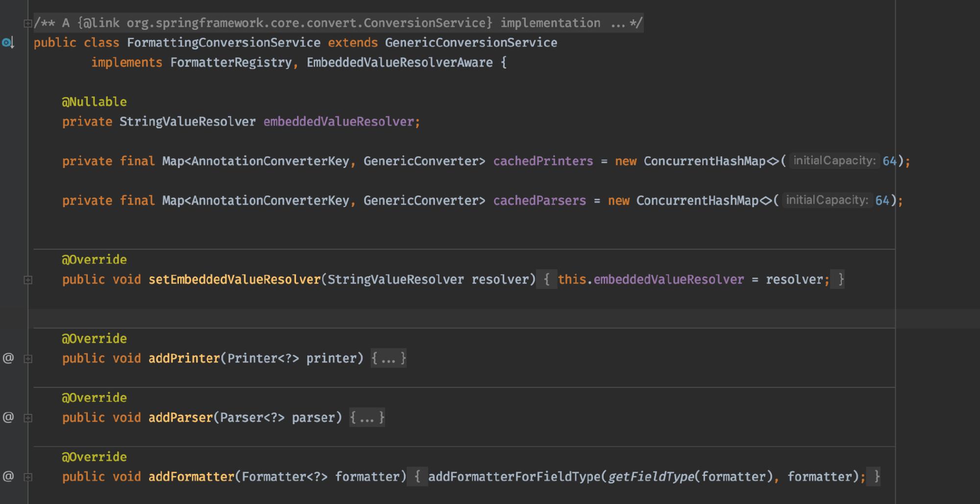The height and width of the screenshot is (504, 980).
Task: Click the @Override annotation above addPrinter
Action: pyautogui.click(x=94, y=338)
